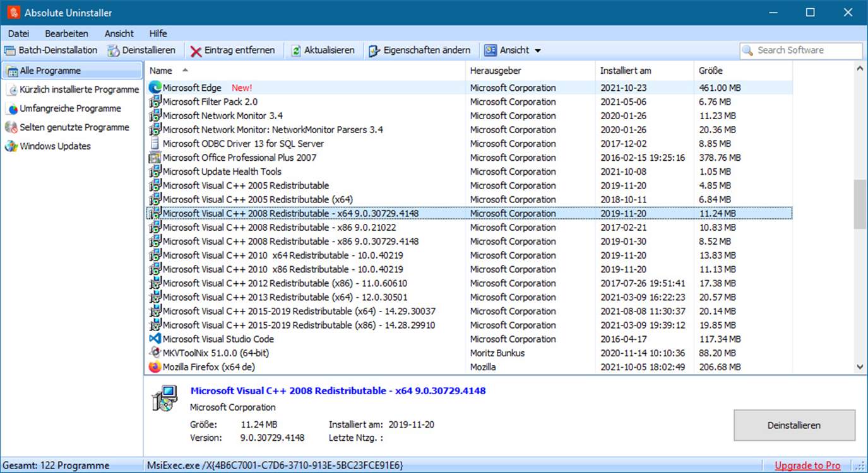The width and height of the screenshot is (868, 473).
Task: Click the Gesamt: 122 Programme status text
Action: (x=56, y=465)
